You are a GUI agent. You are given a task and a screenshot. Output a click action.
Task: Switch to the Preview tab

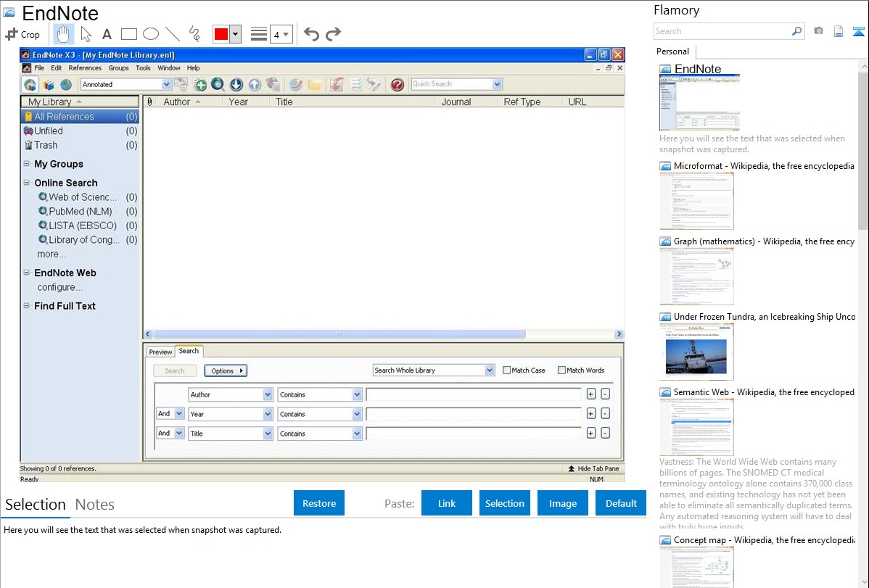160,352
